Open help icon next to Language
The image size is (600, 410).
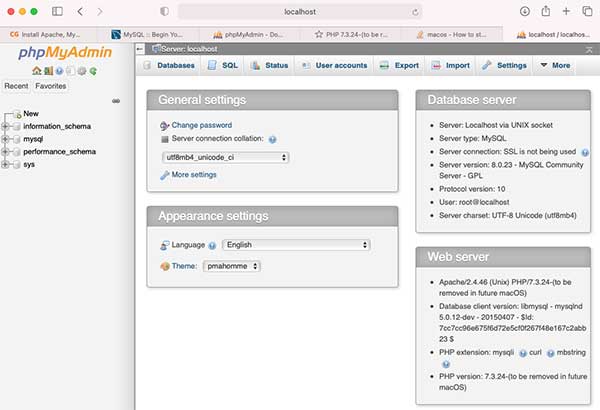point(212,246)
